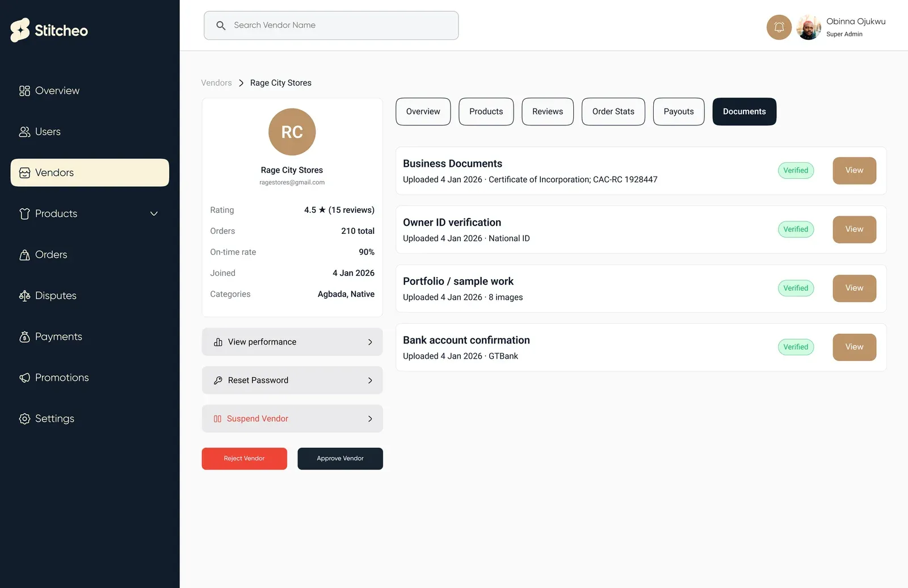The height and width of the screenshot is (588, 908).
Task: Click the Reset Password key icon
Action: (218, 380)
